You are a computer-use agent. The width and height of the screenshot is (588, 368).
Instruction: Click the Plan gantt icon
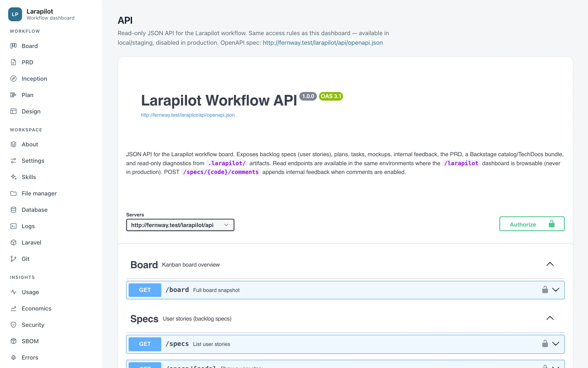13,95
